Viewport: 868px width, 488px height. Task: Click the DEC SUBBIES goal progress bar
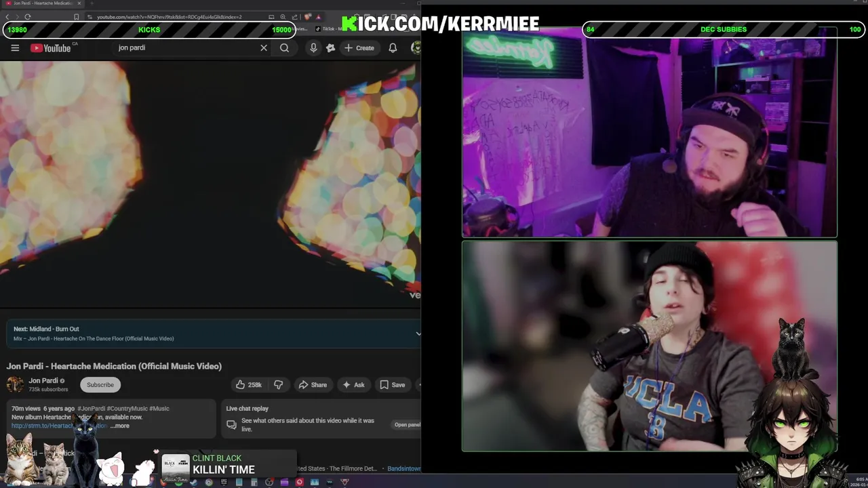[x=723, y=29]
